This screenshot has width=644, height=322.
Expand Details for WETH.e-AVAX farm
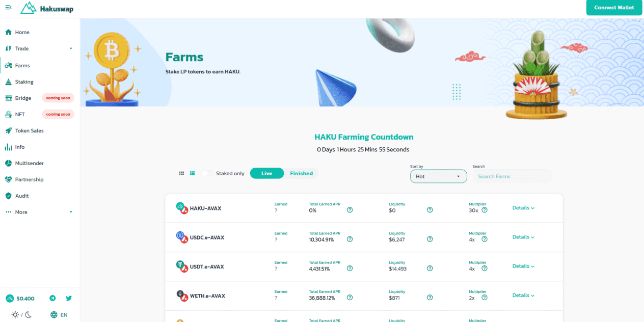tap(523, 295)
